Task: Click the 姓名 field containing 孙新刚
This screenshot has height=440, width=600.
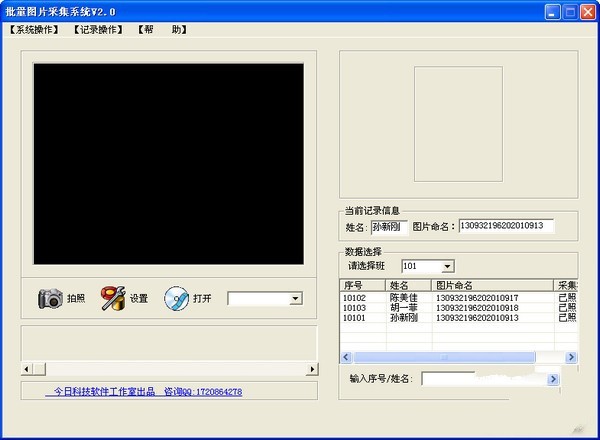Action: click(x=389, y=227)
